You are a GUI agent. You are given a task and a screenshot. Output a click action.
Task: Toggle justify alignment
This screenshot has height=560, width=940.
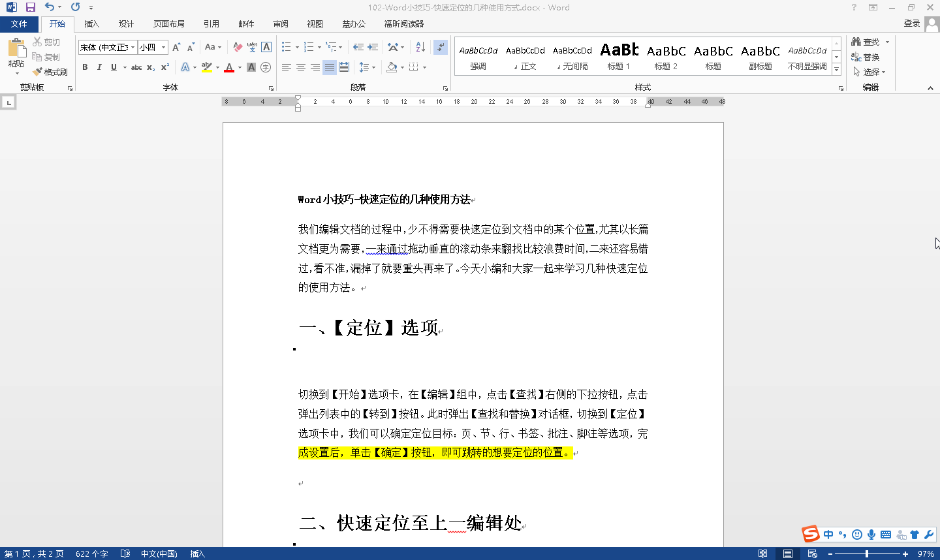330,67
